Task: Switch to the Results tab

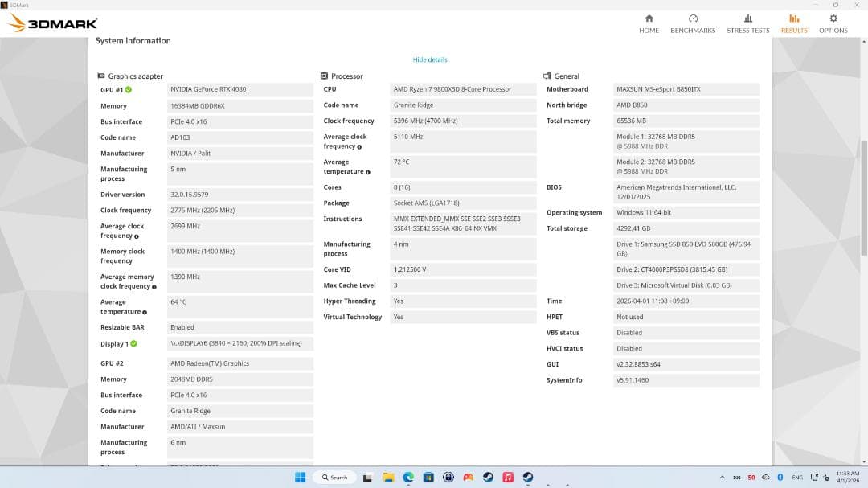Action: [x=794, y=24]
